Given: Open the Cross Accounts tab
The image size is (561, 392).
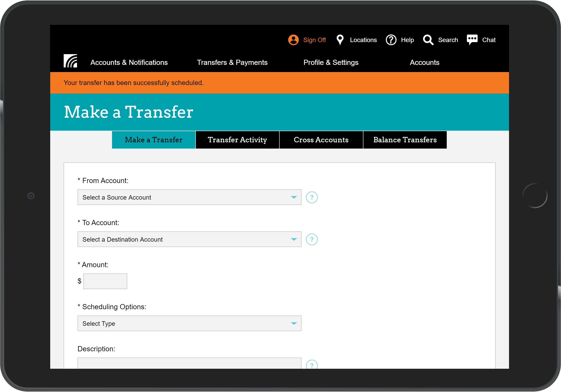Looking at the screenshot, I should 321,140.
